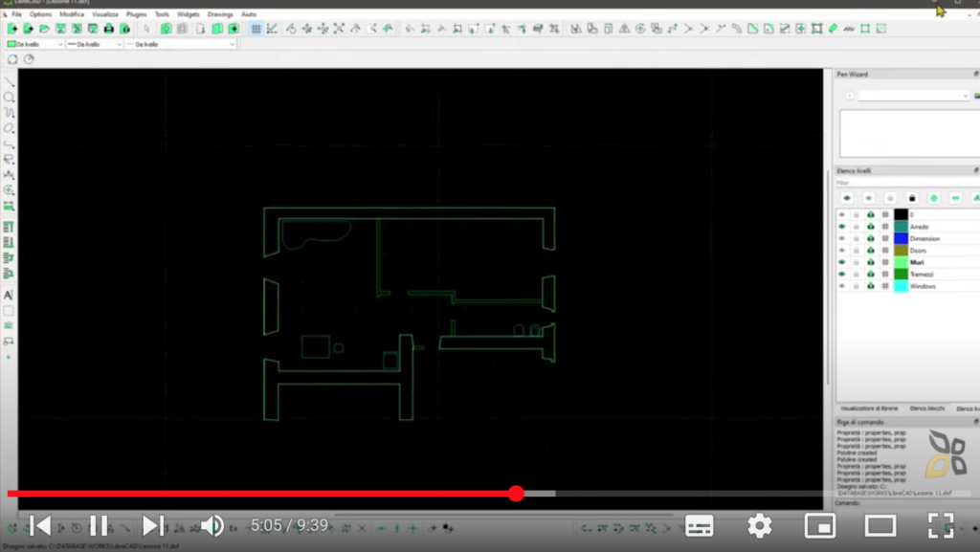The width and height of the screenshot is (980, 552).
Task: Open the YouTube settings gear
Action: click(759, 526)
